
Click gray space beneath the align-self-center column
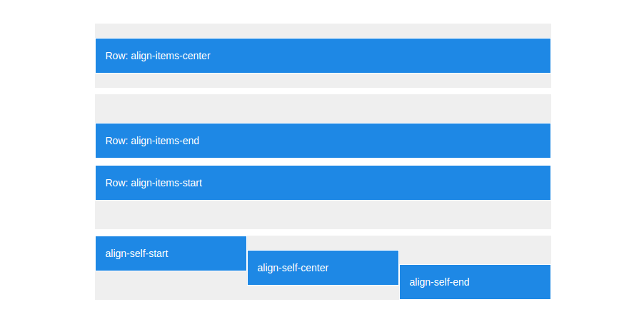(x=323, y=293)
